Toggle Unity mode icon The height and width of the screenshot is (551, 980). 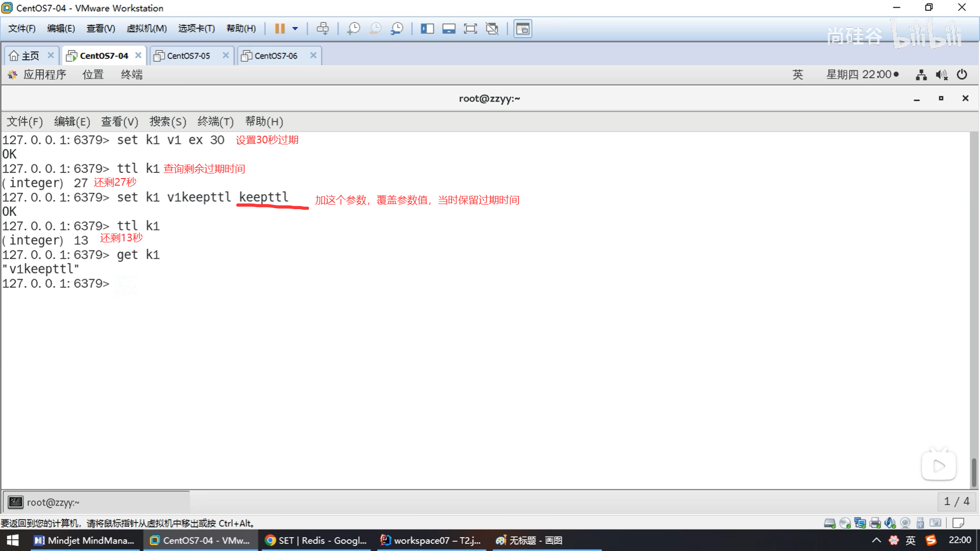coord(492,29)
